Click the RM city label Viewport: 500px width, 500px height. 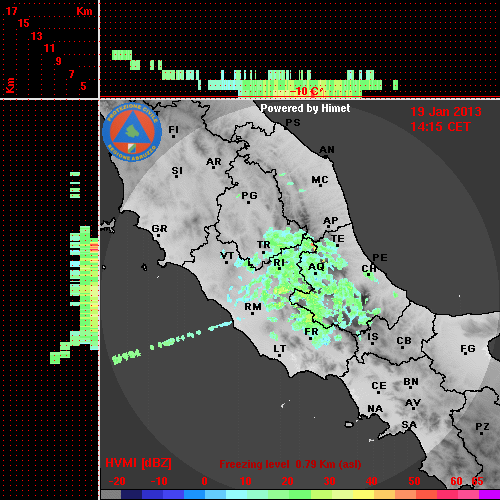(253, 307)
